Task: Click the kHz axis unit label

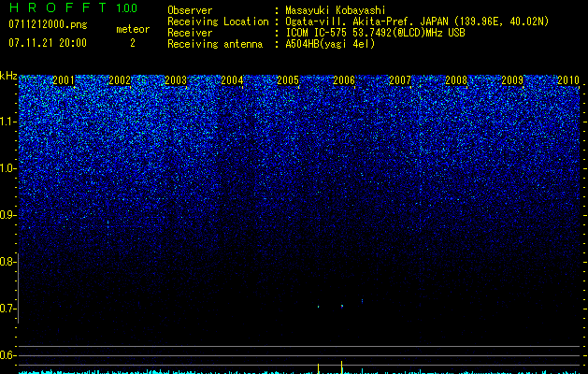Action: click(x=8, y=76)
